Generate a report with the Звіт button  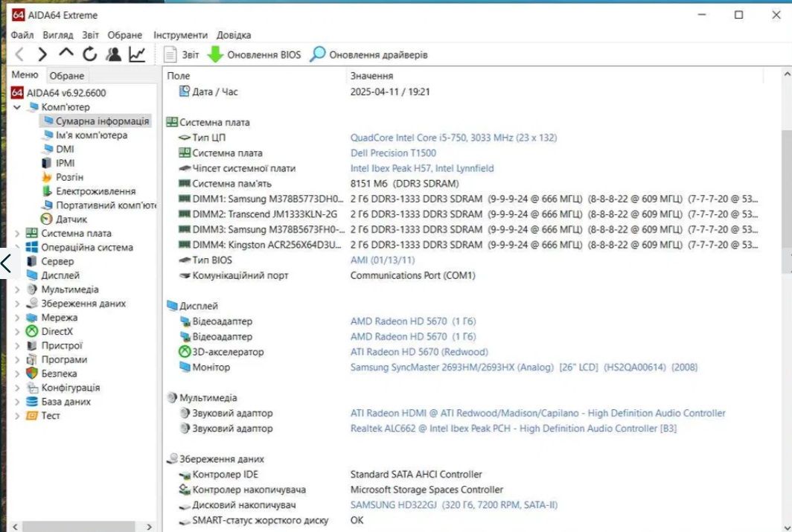click(182, 54)
